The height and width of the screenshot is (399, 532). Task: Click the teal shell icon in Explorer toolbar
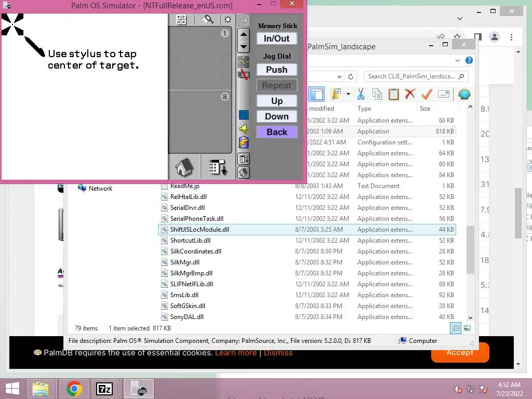tap(464, 94)
